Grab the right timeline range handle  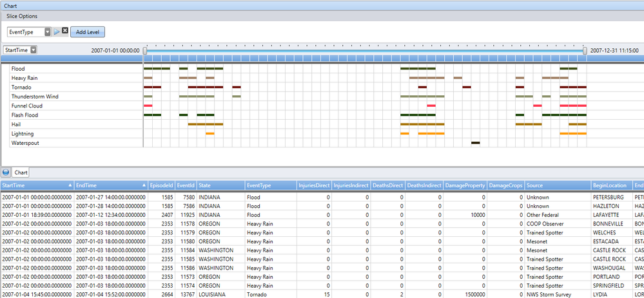(x=585, y=50)
